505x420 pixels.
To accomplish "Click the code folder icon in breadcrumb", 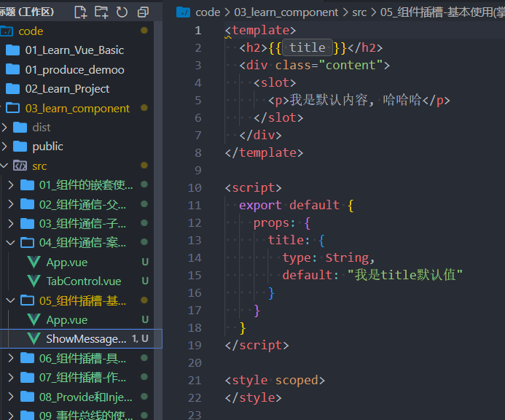I will [x=183, y=12].
